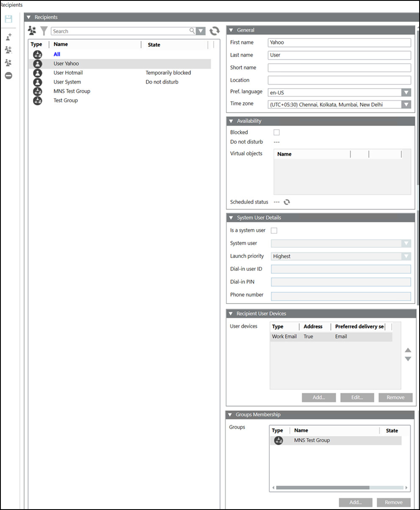420x510 pixels.
Task: Click the Dial-in user ID field
Action: click(x=341, y=269)
